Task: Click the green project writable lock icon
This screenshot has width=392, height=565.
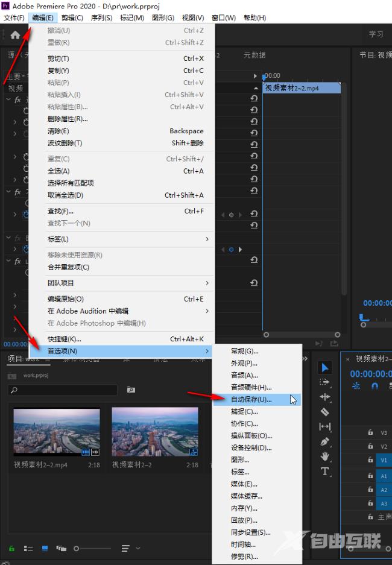Action: (x=11, y=549)
